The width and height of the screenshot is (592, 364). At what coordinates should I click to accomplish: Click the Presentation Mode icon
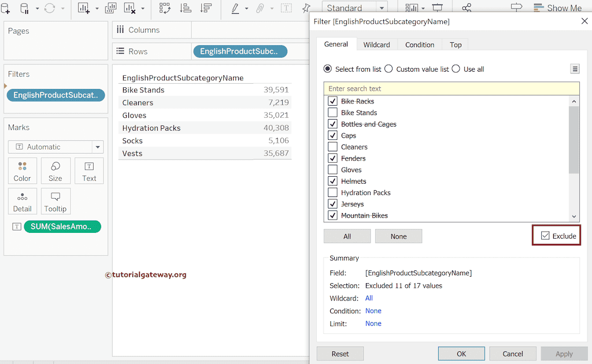pos(438,8)
